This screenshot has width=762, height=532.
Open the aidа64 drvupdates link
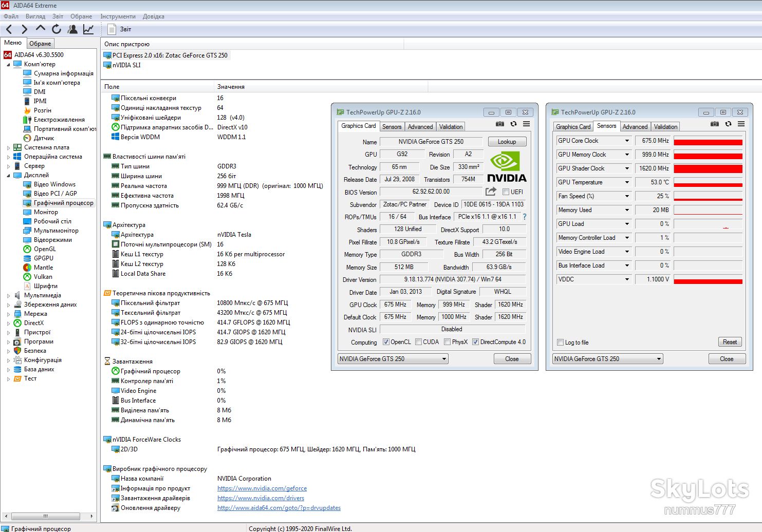(x=279, y=508)
